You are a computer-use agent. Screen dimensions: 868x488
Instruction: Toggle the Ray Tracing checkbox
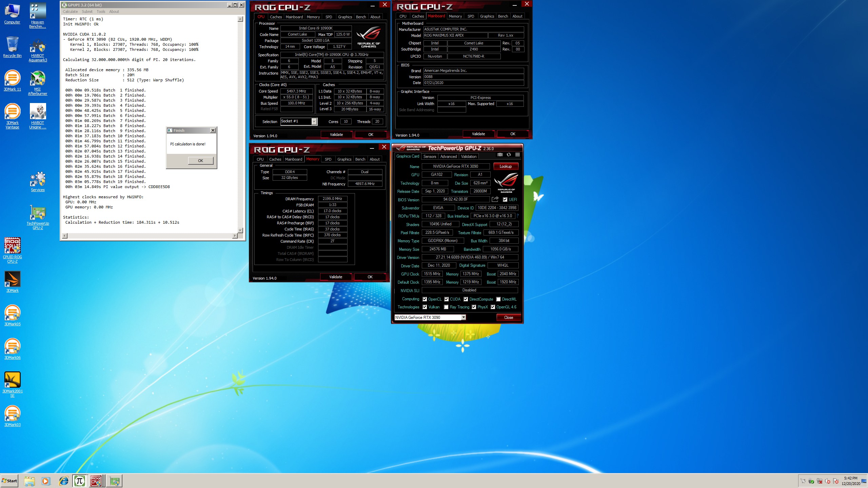(x=446, y=307)
